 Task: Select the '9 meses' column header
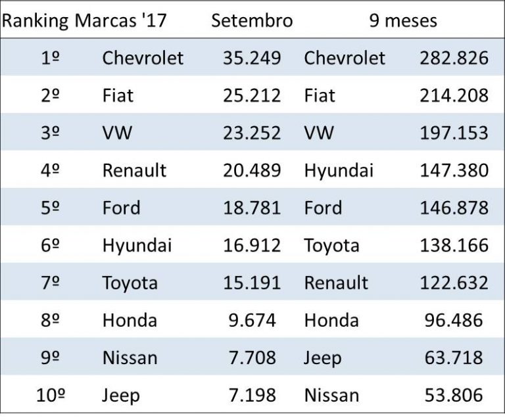tap(403, 20)
